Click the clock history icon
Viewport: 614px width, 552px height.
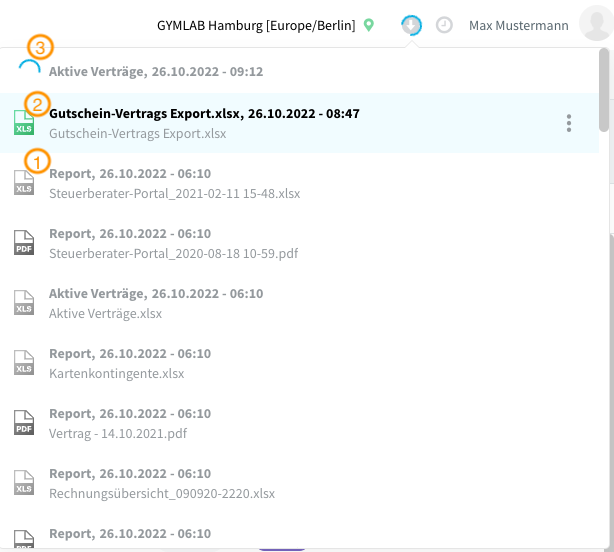coord(444,25)
